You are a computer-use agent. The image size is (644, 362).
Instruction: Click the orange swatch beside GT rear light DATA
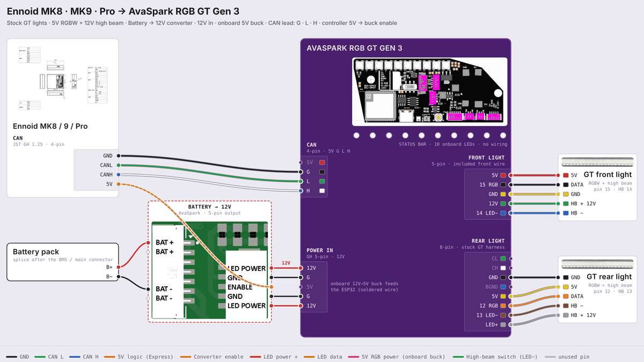tap(566, 296)
